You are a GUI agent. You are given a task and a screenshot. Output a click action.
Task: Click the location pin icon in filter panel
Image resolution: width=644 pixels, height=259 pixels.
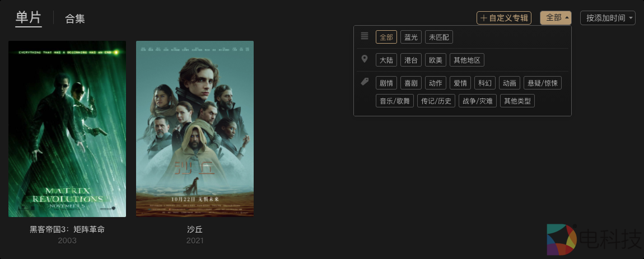click(365, 59)
